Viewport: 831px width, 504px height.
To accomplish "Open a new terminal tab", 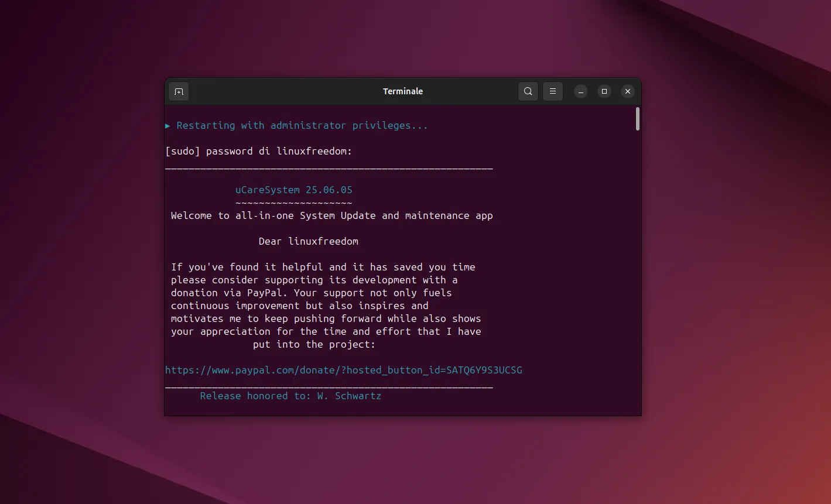I will (179, 91).
